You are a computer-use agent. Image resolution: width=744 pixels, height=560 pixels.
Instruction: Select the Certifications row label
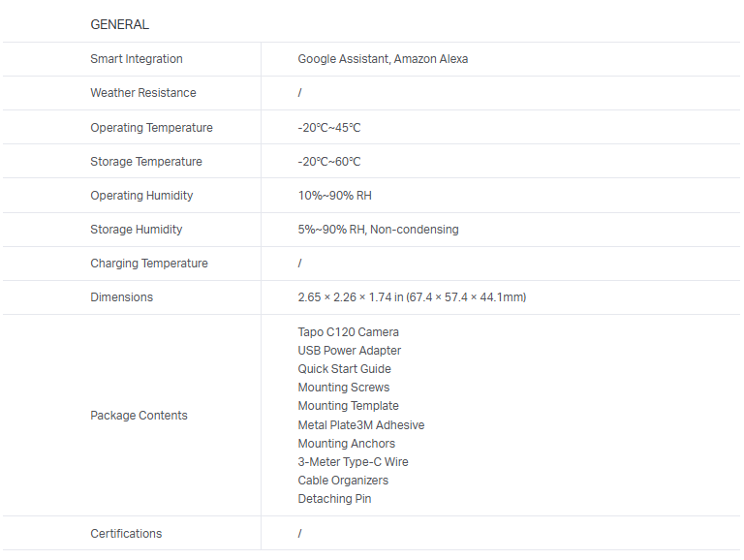pos(126,534)
